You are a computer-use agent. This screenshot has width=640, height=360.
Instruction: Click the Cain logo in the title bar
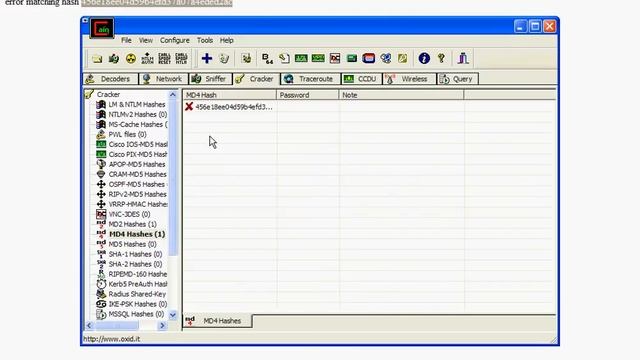click(102, 28)
